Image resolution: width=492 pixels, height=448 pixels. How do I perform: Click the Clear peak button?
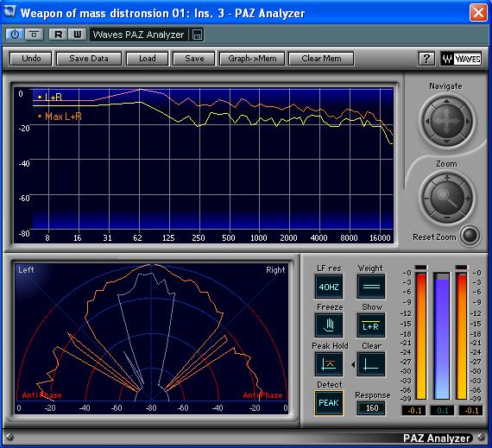pos(371,364)
